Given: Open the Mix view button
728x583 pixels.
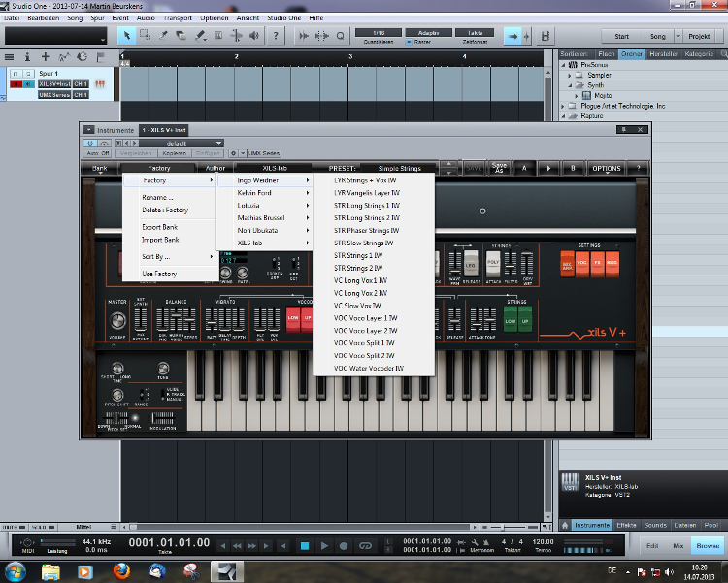Looking at the screenshot, I should click(678, 546).
